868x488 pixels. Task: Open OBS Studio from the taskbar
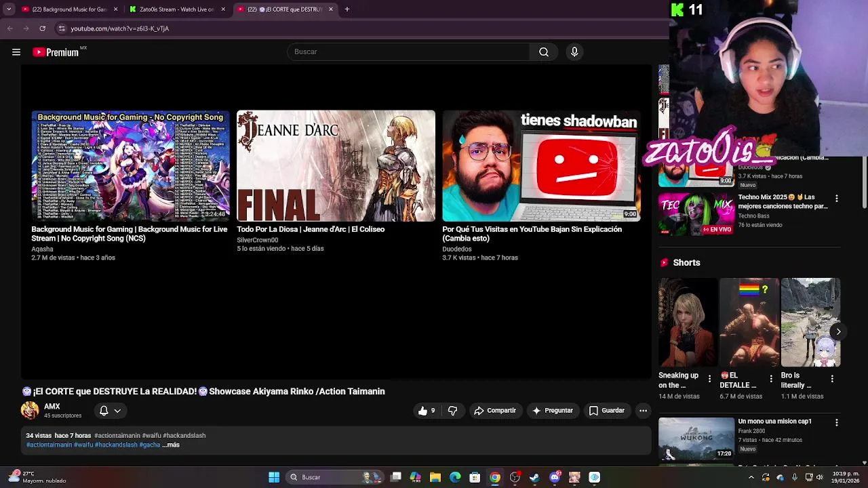click(x=515, y=477)
